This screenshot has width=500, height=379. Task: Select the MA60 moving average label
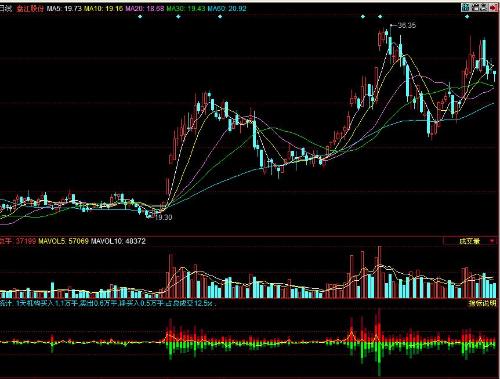pos(227,8)
